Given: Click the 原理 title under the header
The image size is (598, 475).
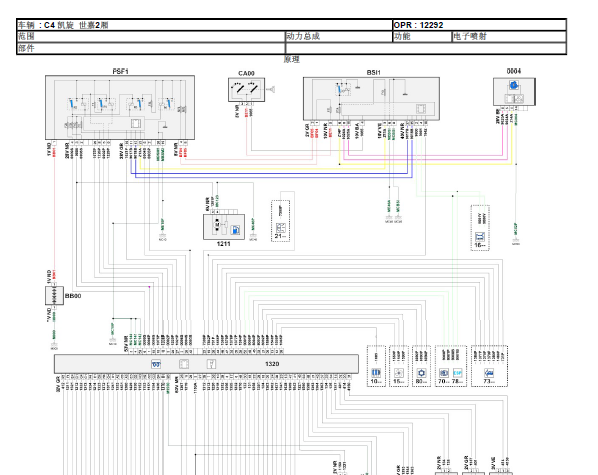Looking at the screenshot, I should pyautogui.click(x=292, y=60).
